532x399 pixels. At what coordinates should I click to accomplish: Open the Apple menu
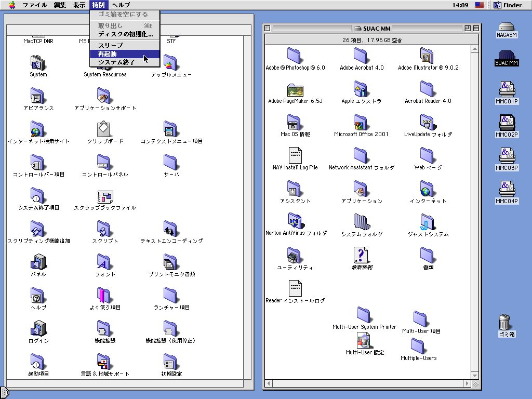(x=12, y=5)
